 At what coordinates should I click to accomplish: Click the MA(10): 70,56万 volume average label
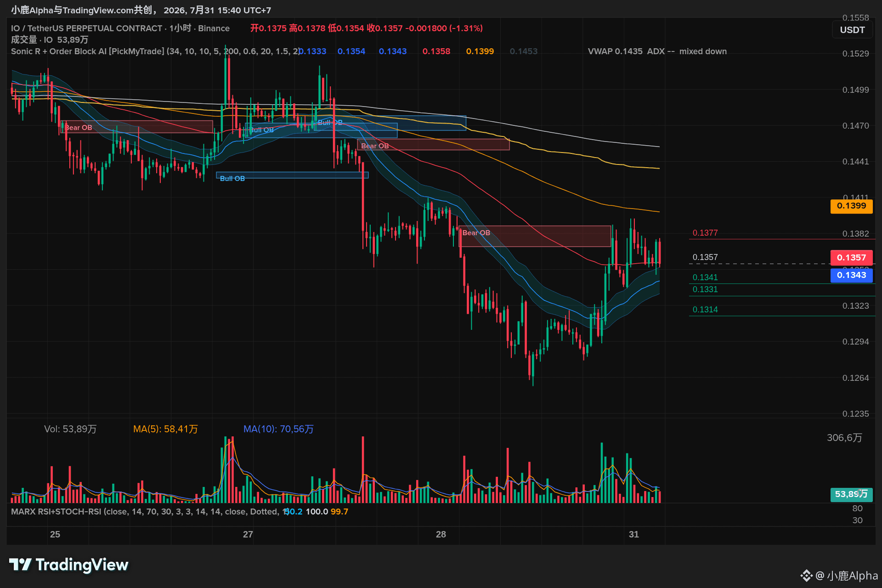(278, 429)
